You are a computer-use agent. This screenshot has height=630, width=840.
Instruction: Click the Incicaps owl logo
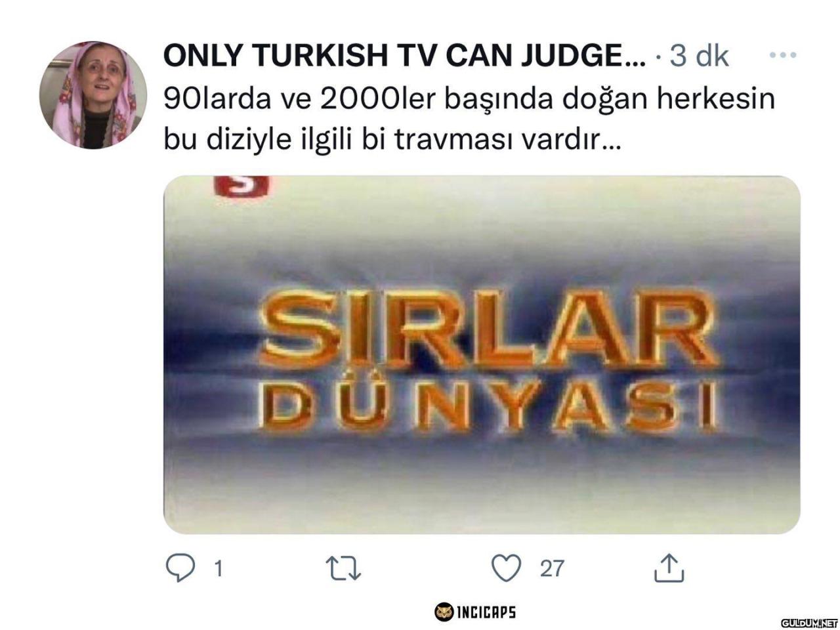[x=444, y=612]
